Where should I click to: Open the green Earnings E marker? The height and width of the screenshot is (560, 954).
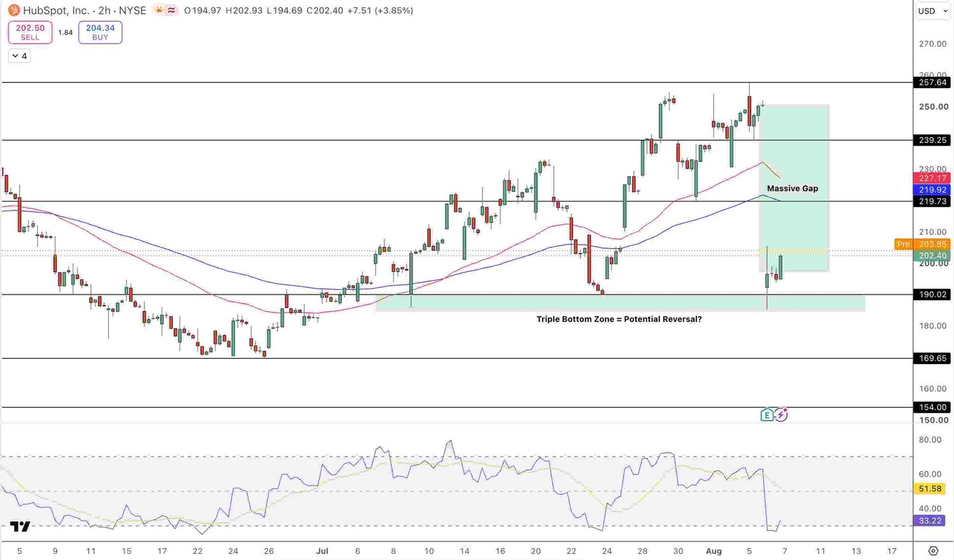click(767, 415)
